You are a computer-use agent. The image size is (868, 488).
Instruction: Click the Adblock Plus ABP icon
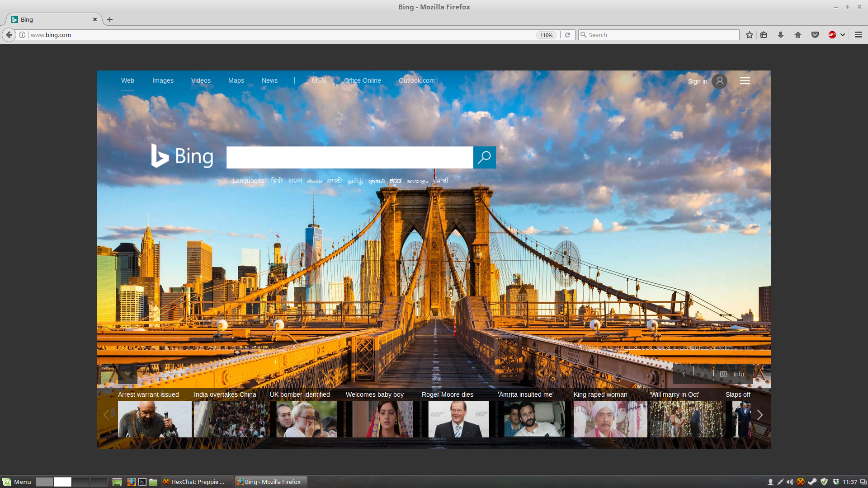click(832, 35)
